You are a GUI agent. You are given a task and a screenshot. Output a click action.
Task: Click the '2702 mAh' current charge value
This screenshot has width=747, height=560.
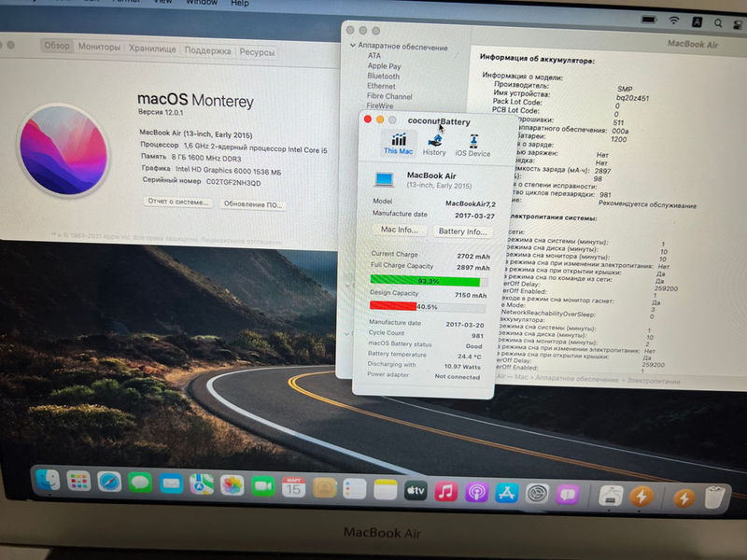coord(473,256)
